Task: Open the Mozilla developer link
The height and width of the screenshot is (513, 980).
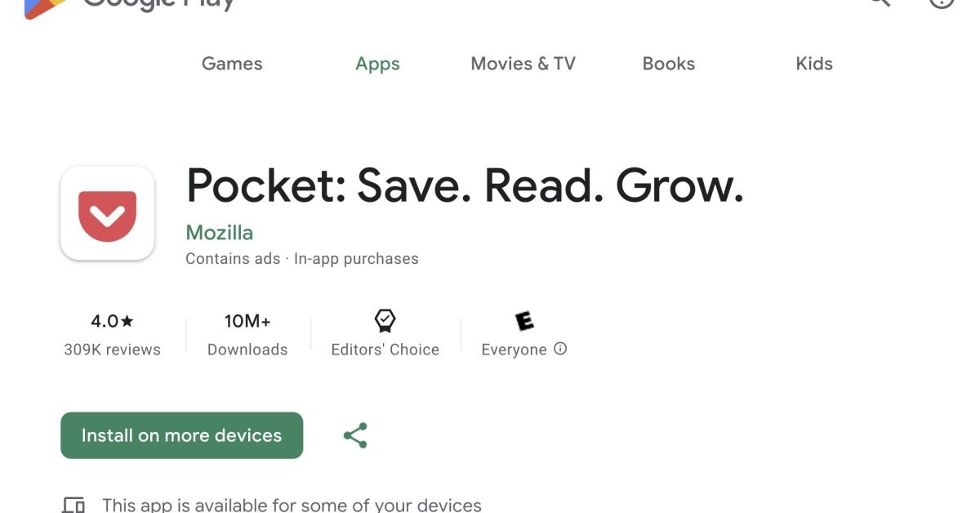Action: pyautogui.click(x=220, y=233)
